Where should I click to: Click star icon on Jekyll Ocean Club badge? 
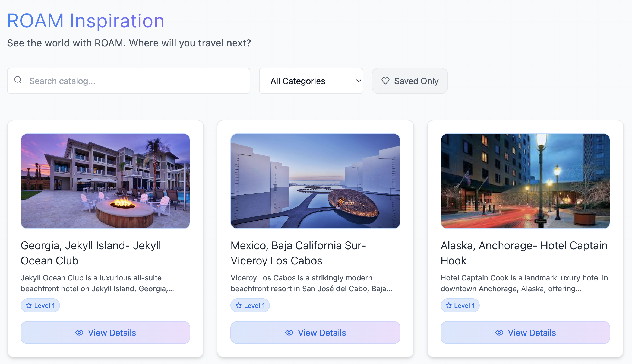[x=29, y=305]
